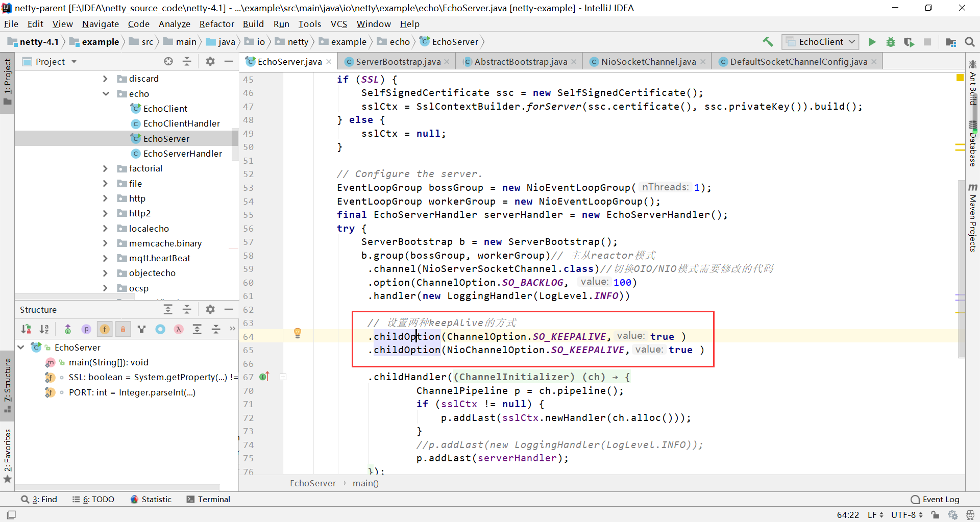Screen dimensions: 980x522
Task: Open Structure panel settings gear
Action: 210,309
